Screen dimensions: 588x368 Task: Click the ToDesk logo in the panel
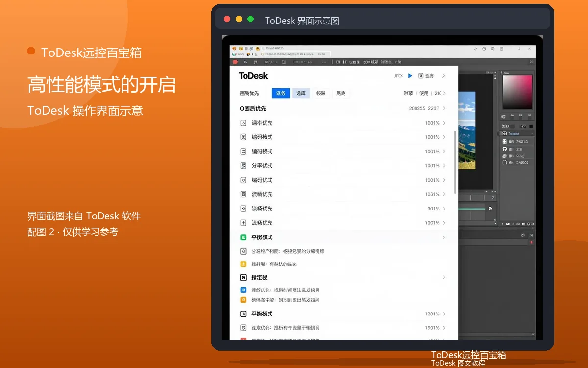pyautogui.click(x=253, y=76)
